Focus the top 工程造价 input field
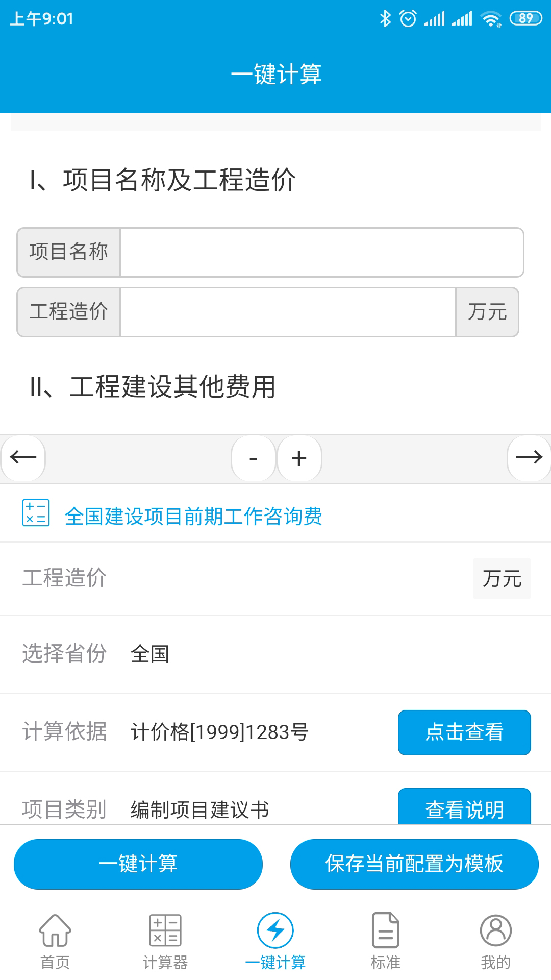This screenshot has width=551, height=980. (x=288, y=312)
